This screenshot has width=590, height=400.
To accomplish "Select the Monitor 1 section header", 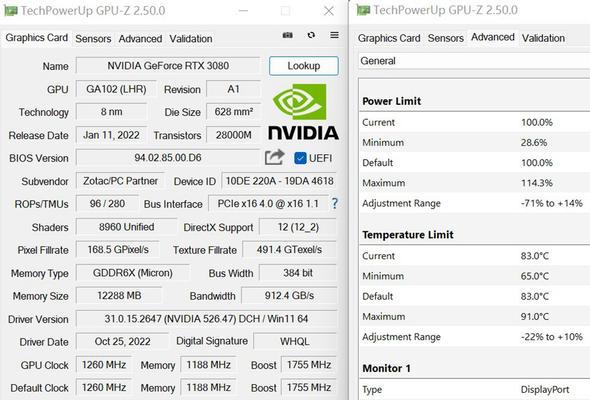I will [x=386, y=368].
